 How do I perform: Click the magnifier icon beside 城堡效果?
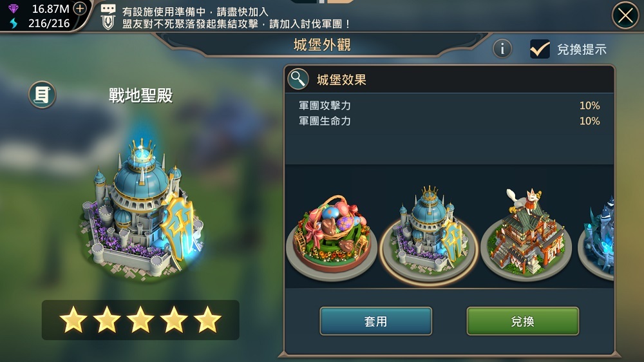click(298, 79)
